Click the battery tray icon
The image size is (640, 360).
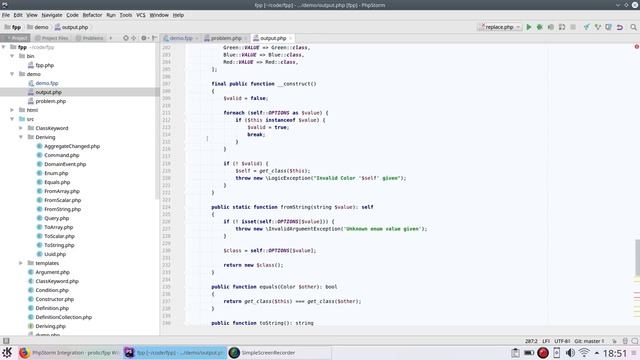click(x=529, y=353)
